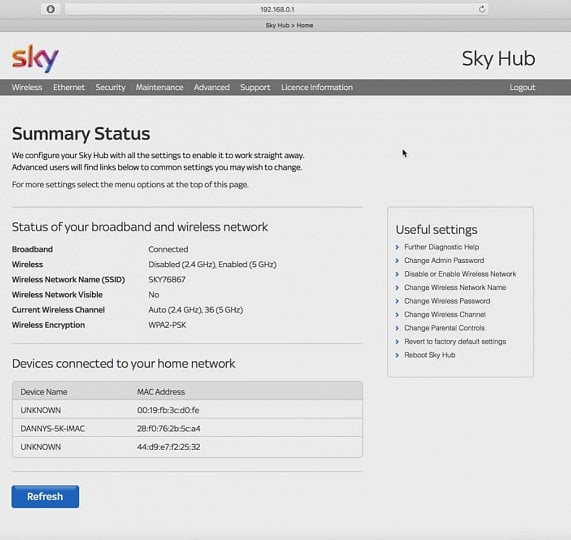Click the privacy shield icon beside address bar

click(51, 9)
